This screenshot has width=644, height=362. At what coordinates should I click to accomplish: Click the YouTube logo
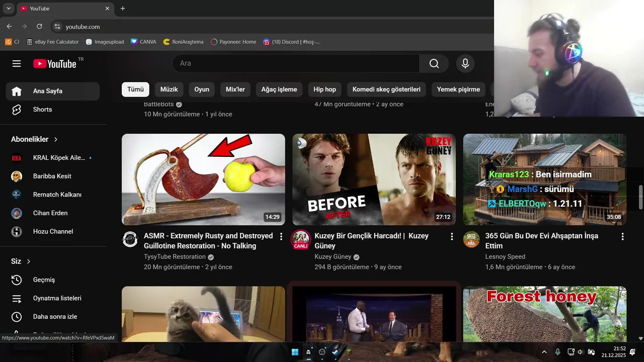point(55,63)
